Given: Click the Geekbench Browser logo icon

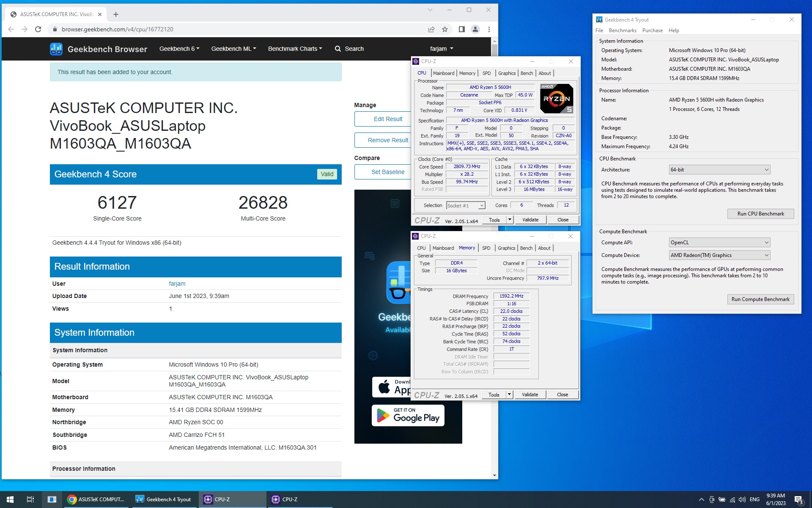Looking at the screenshot, I should coord(56,49).
